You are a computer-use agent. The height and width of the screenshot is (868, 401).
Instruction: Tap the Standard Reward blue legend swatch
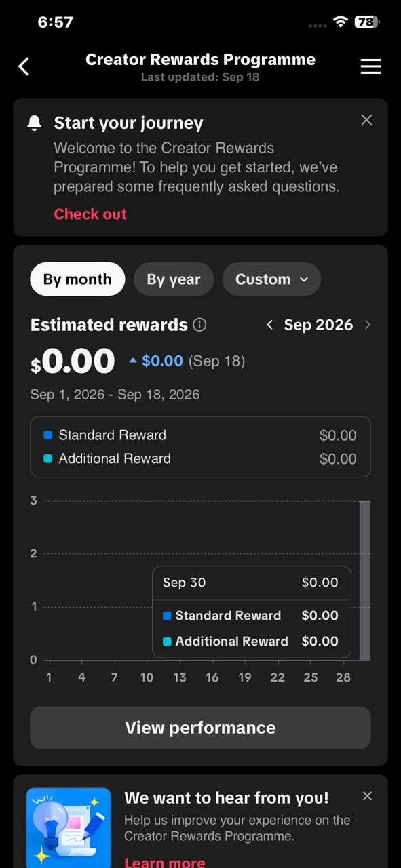47,435
